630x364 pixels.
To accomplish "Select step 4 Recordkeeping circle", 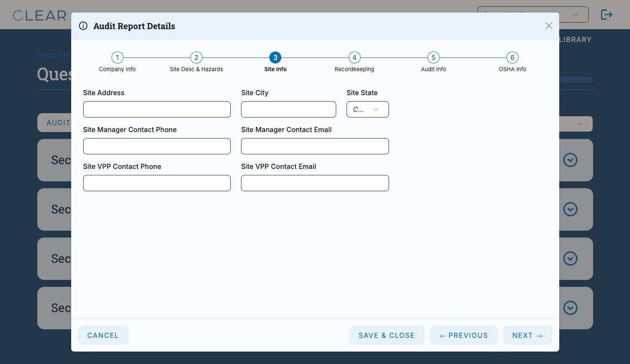I will click(354, 57).
